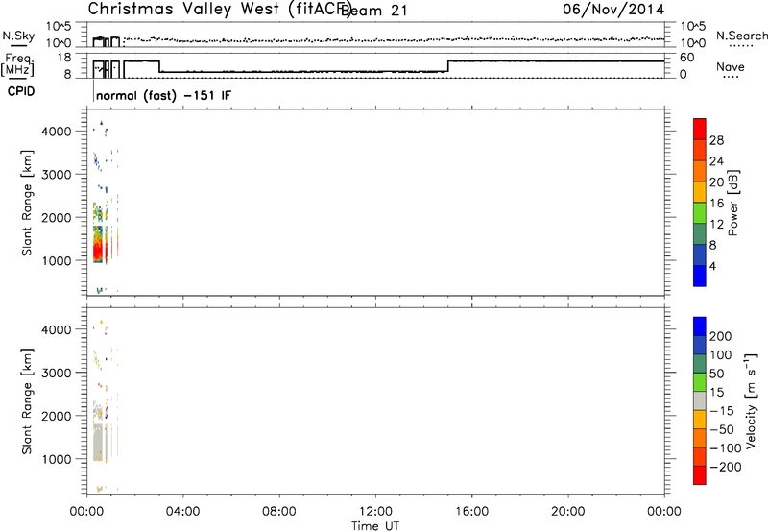768x532 pixels.
Task: Click the '-200' tick on the Velocity scale
Action: pos(726,467)
